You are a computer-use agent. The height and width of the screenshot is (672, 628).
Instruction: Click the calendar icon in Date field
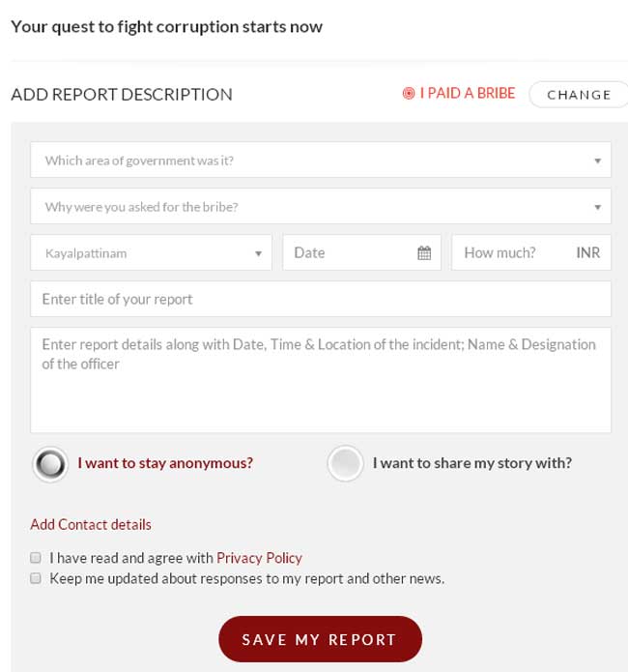click(424, 253)
